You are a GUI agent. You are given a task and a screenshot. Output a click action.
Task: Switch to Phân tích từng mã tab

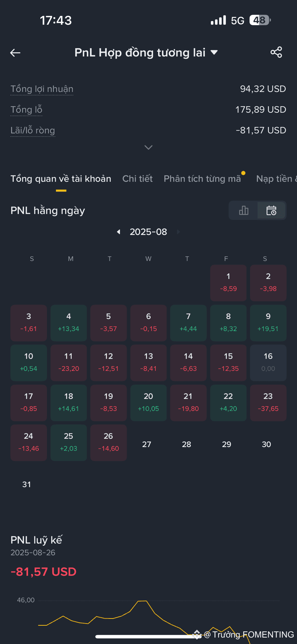[202, 179]
